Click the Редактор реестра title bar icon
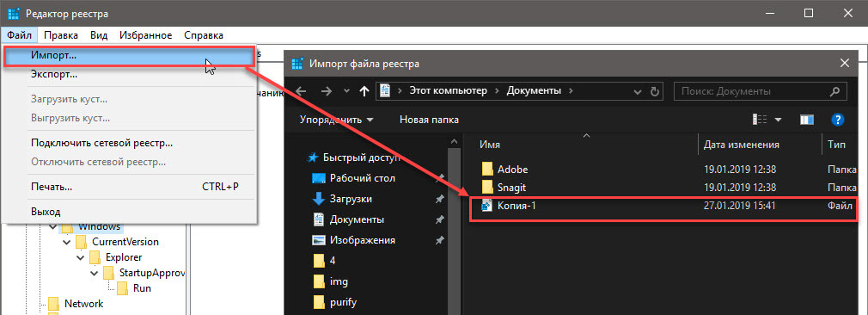This screenshot has width=868, height=315. coord(15,13)
